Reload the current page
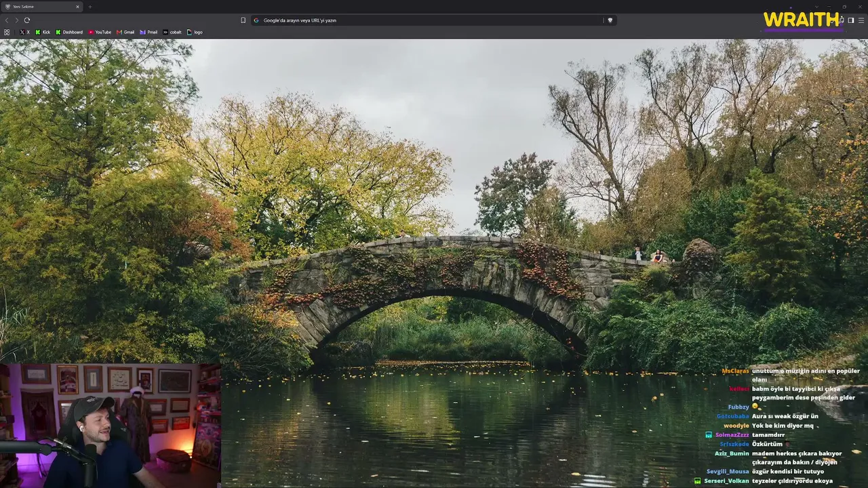The height and width of the screenshot is (488, 868). pos(27,20)
